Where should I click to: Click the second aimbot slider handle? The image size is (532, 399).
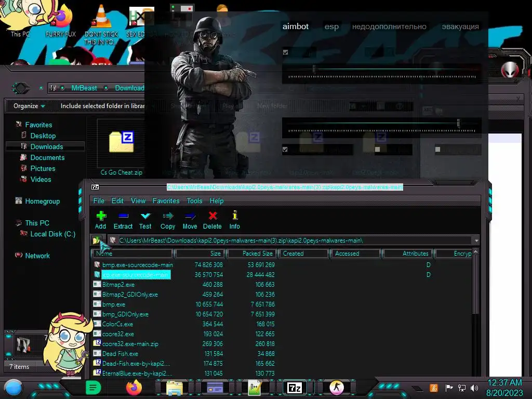458,123
